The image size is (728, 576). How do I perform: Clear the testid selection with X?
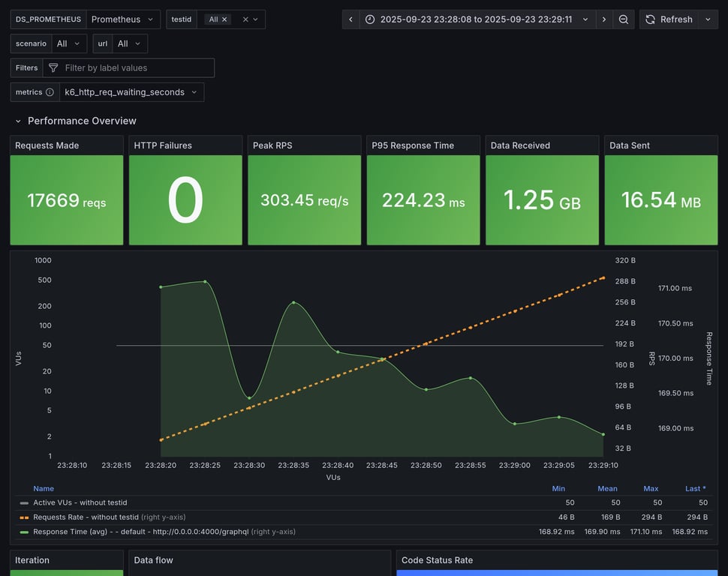click(x=245, y=19)
